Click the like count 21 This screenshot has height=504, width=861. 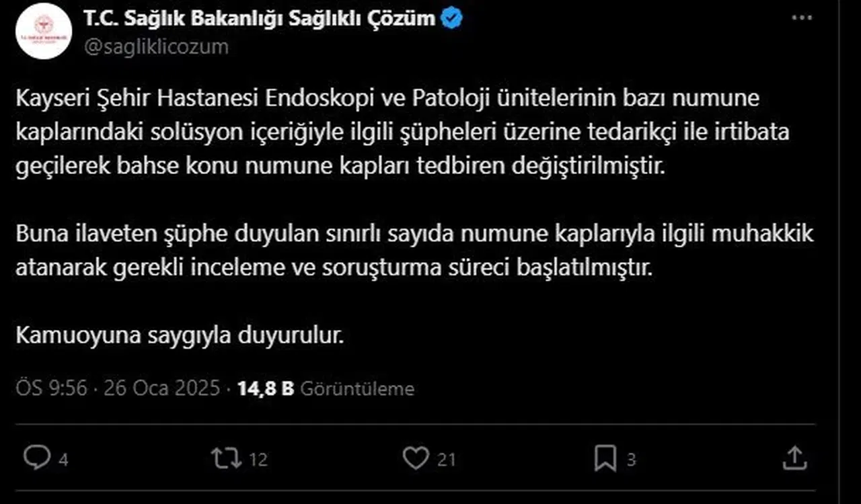click(447, 460)
